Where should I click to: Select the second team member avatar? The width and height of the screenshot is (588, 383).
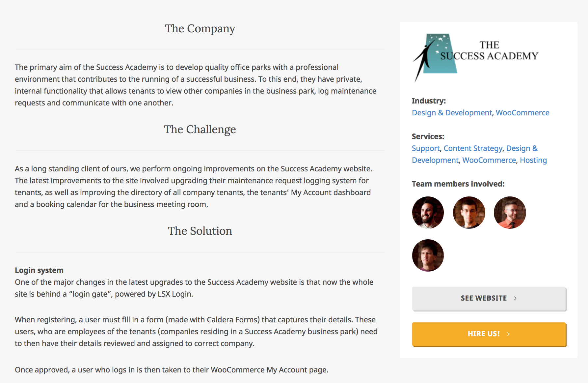pos(469,213)
